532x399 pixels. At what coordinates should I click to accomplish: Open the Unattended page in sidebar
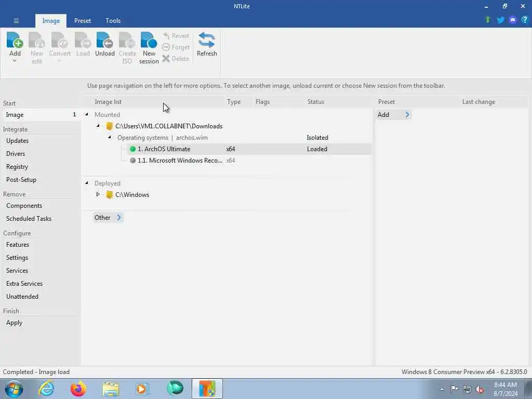(x=22, y=297)
